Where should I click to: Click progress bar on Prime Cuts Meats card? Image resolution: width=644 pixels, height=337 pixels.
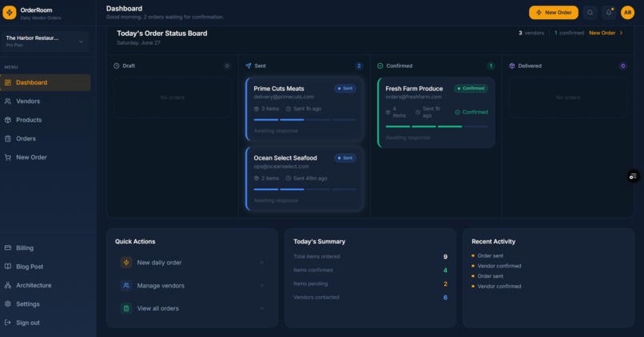click(304, 120)
